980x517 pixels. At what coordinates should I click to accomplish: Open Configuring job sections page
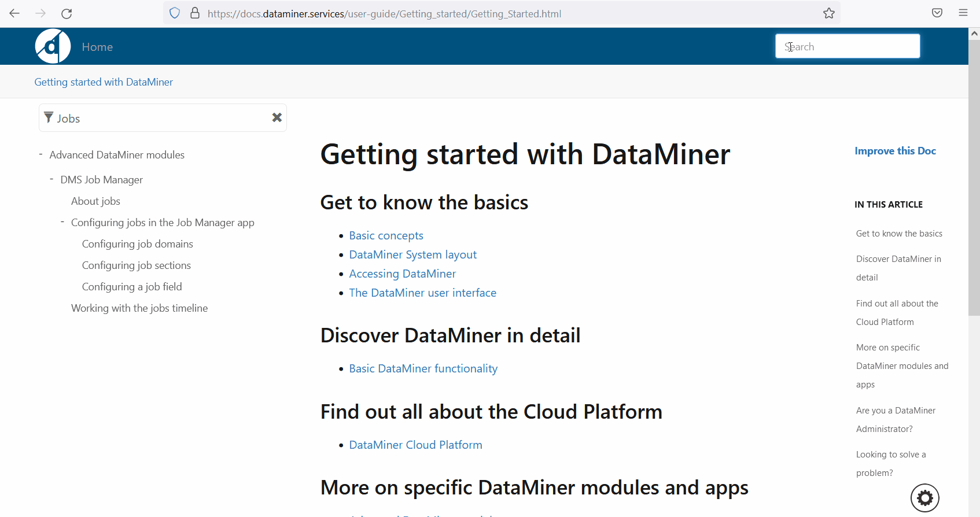click(x=137, y=265)
